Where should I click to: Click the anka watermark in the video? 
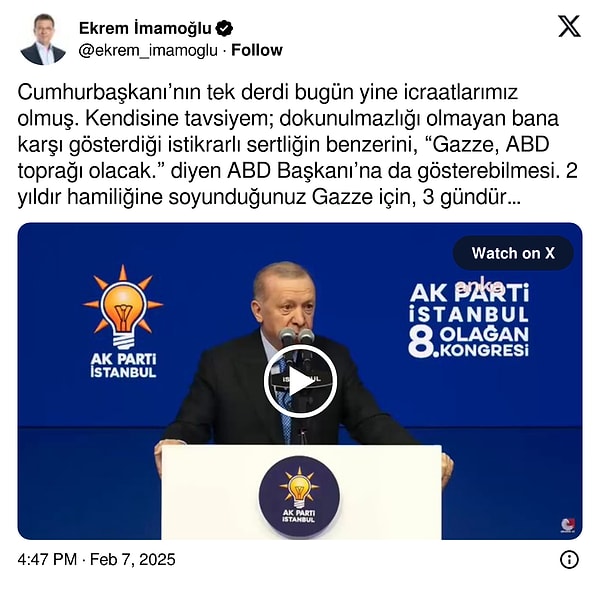481,285
